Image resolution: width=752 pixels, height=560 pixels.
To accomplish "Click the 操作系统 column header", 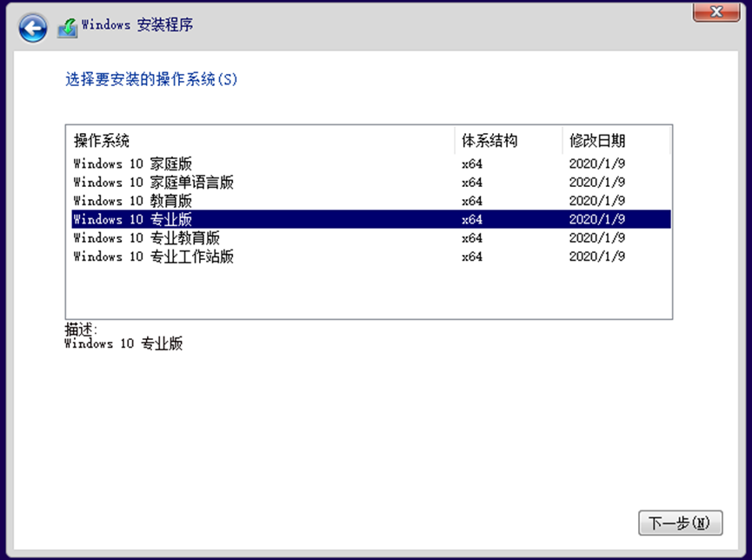I will point(262,141).
